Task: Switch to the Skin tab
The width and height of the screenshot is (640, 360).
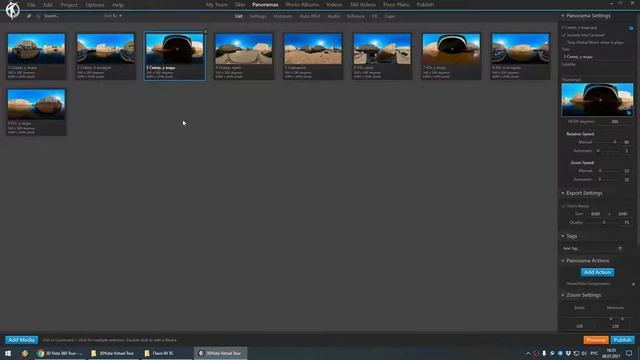Action: (x=240, y=5)
